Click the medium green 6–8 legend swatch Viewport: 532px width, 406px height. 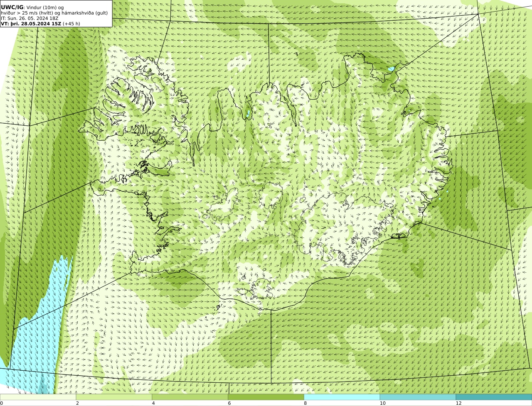[266, 397]
